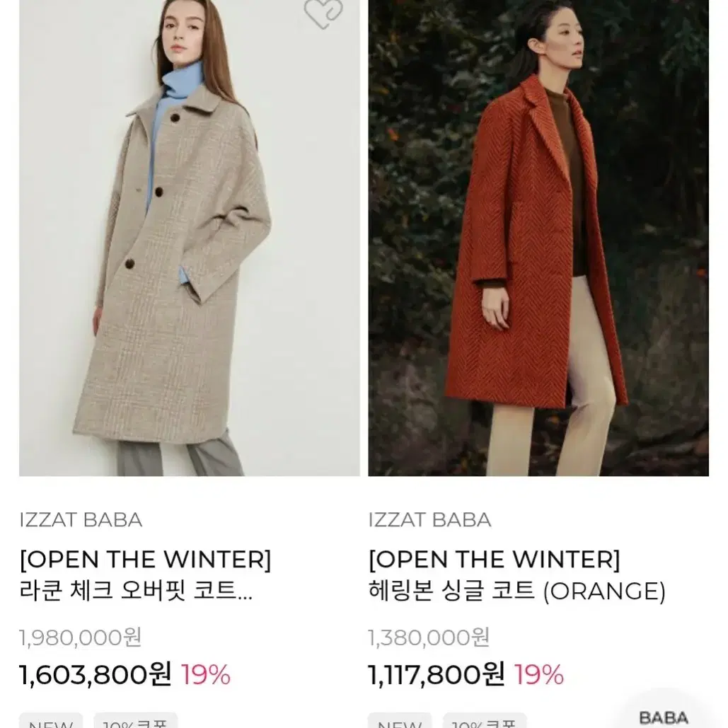Tap the NEW badge under left coat

[x=51, y=720]
